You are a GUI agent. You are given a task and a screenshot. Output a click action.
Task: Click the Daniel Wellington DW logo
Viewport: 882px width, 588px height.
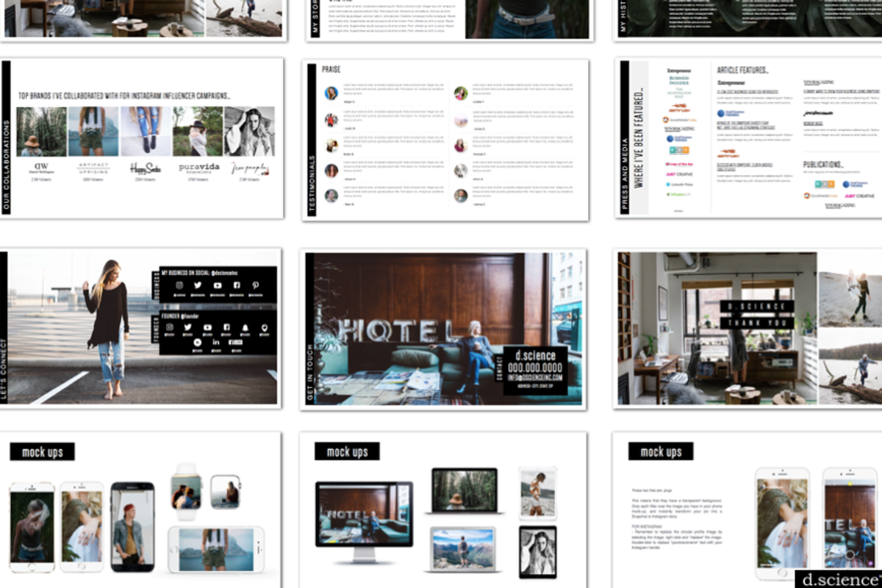(41, 168)
